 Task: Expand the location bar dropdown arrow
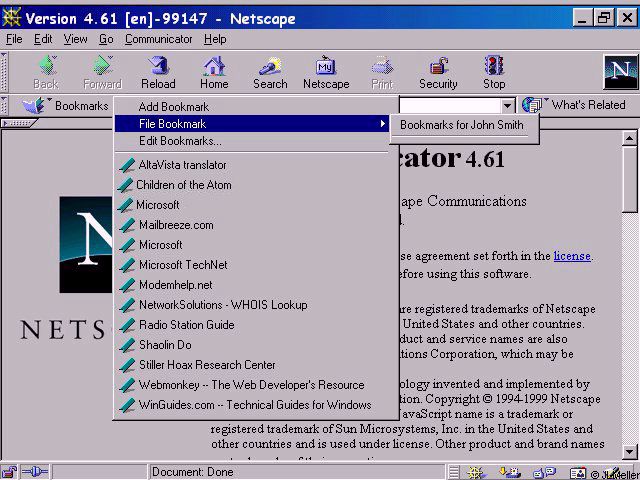[508, 105]
